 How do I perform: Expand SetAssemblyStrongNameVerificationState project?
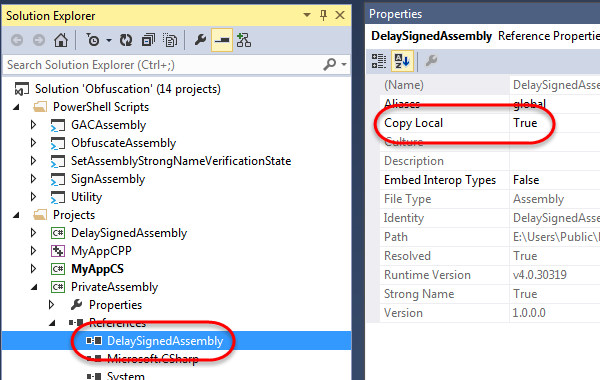(33, 161)
